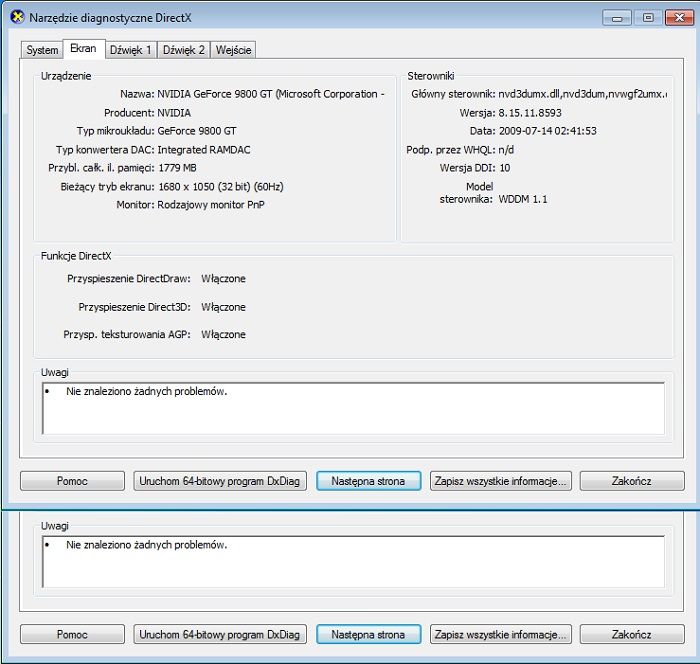
Task: Click the title 'Narzędzie diagnostyczne DirectX'
Action: [x=110, y=18]
